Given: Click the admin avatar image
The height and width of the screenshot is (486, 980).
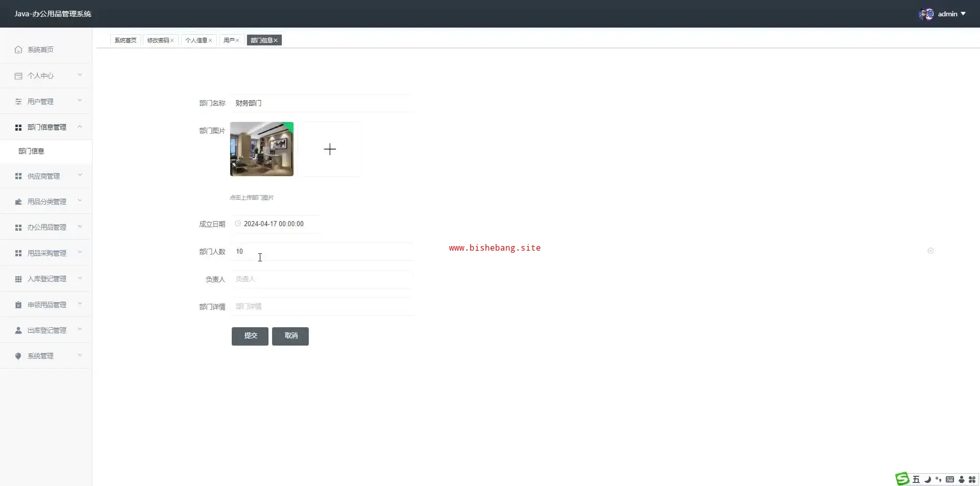Looking at the screenshot, I should coord(926,14).
